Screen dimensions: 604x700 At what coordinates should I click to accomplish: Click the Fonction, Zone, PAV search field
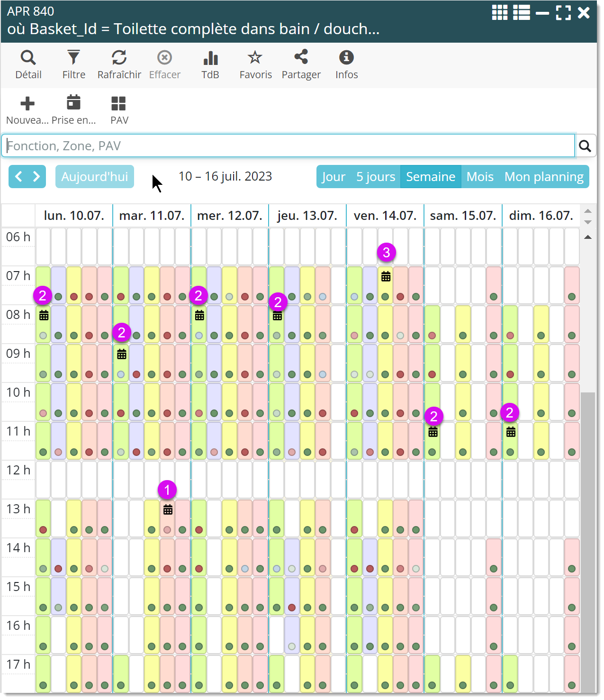pos(288,146)
